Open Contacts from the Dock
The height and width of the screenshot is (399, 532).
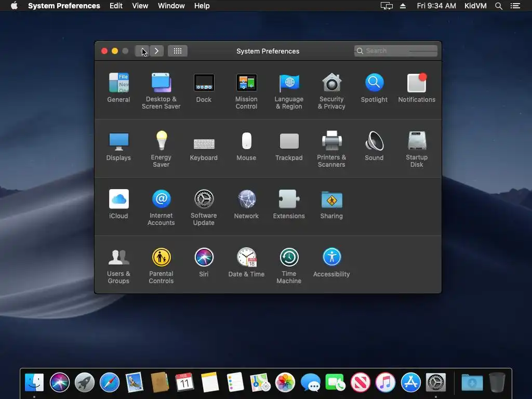[x=160, y=382]
